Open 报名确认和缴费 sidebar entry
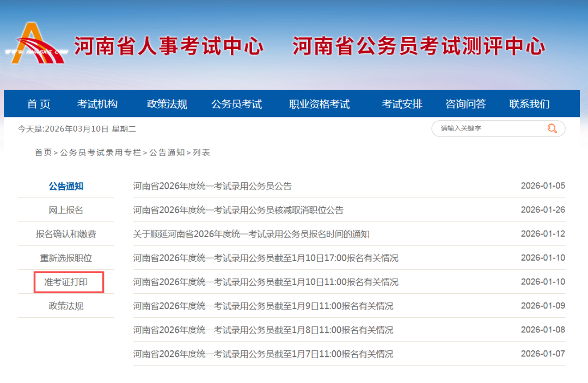The height and width of the screenshot is (383, 588). point(66,233)
